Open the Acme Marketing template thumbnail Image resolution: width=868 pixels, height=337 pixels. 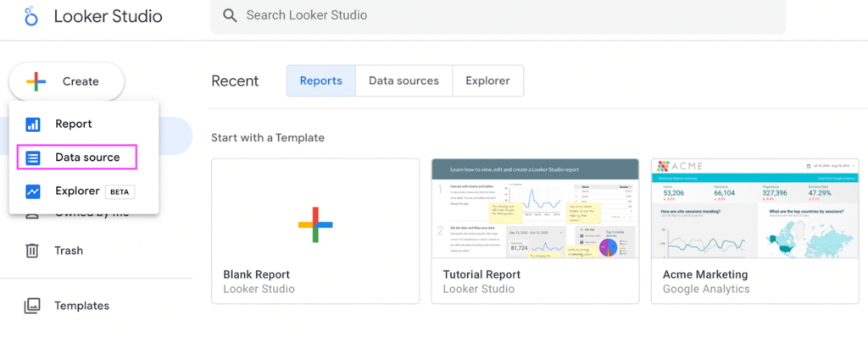coord(755,208)
